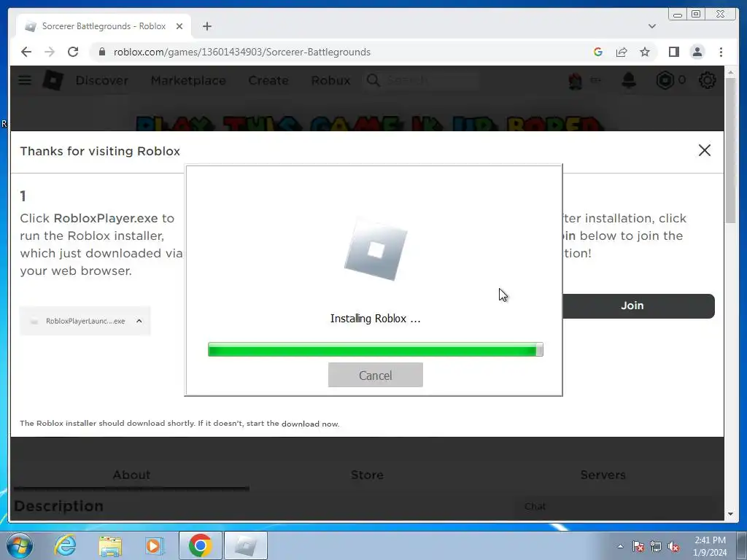The height and width of the screenshot is (560, 747).
Task: Open Windows Explorer from taskbar
Action: (110, 545)
